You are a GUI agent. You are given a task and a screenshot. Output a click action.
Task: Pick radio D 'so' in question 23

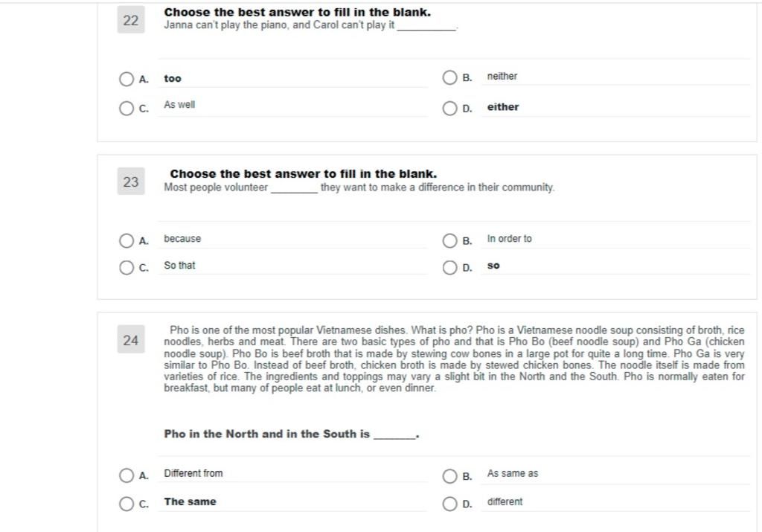449,267
